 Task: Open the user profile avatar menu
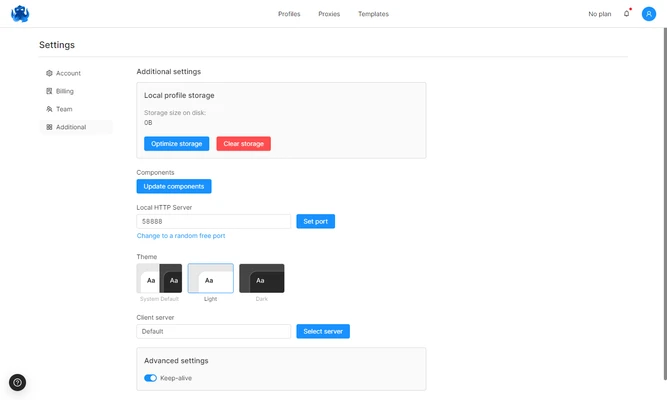(648, 14)
